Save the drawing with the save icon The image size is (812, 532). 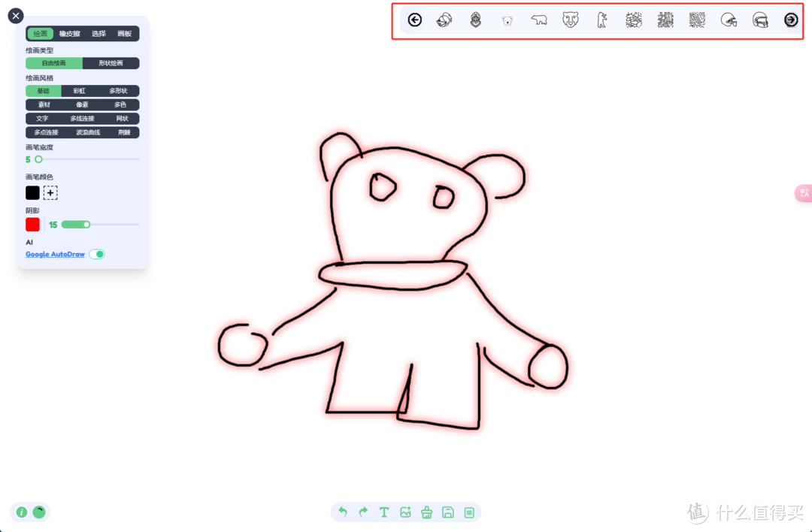point(447,512)
